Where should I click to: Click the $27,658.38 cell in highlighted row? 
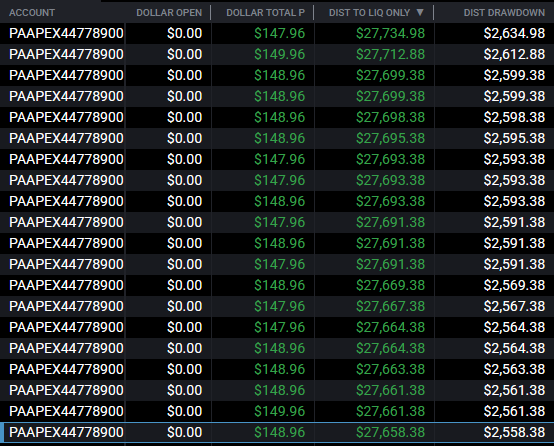tap(390, 432)
